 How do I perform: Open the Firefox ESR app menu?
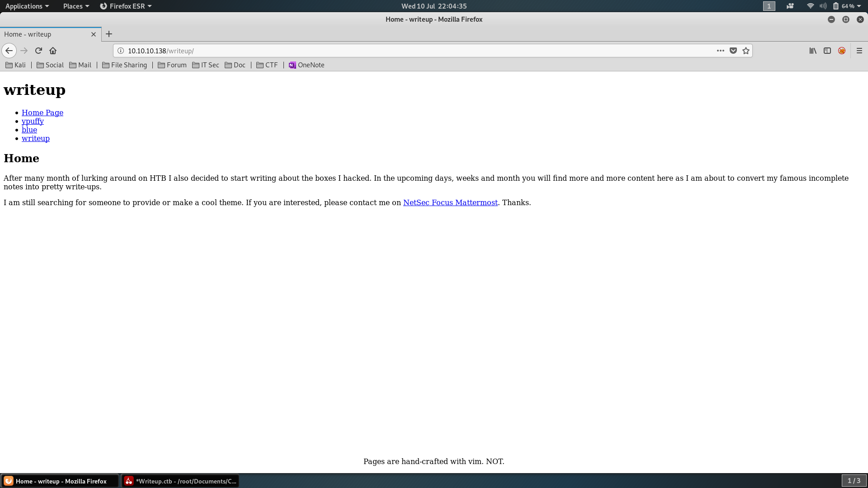(126, 6)
